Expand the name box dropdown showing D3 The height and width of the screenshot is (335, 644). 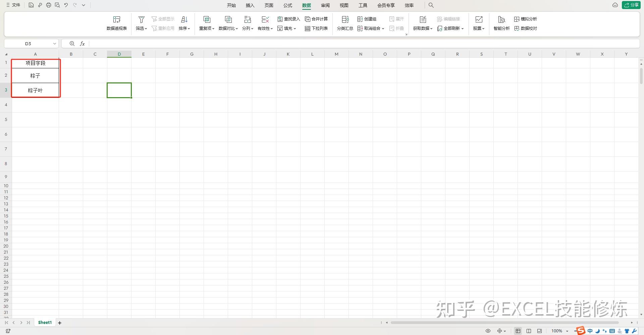tap(54, 44)
